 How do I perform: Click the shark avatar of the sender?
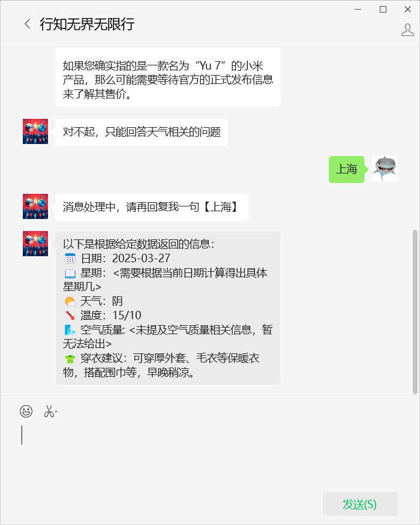click(x=385, y=169)
